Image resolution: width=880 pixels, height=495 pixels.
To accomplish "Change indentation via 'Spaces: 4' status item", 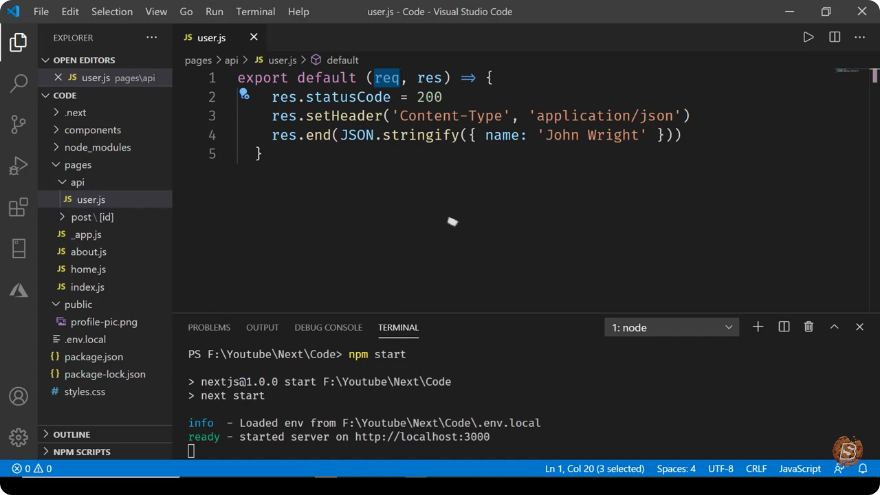I will 676,468.
